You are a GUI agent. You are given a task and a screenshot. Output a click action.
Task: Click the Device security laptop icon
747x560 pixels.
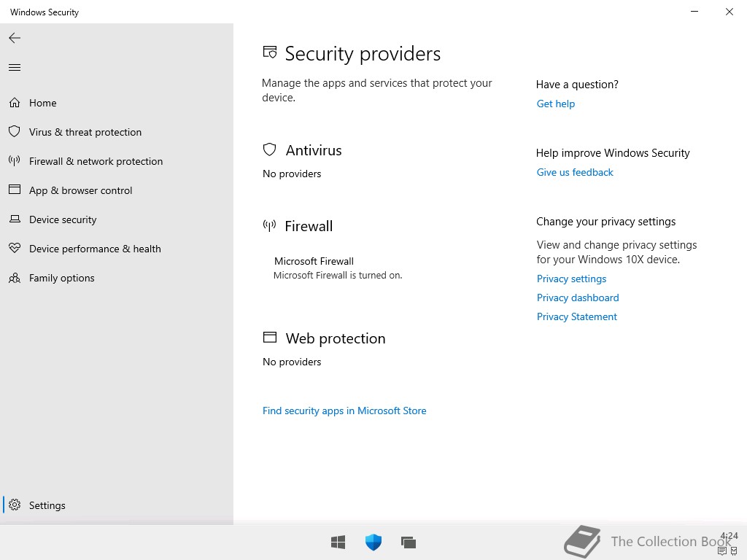click(15, 219)
